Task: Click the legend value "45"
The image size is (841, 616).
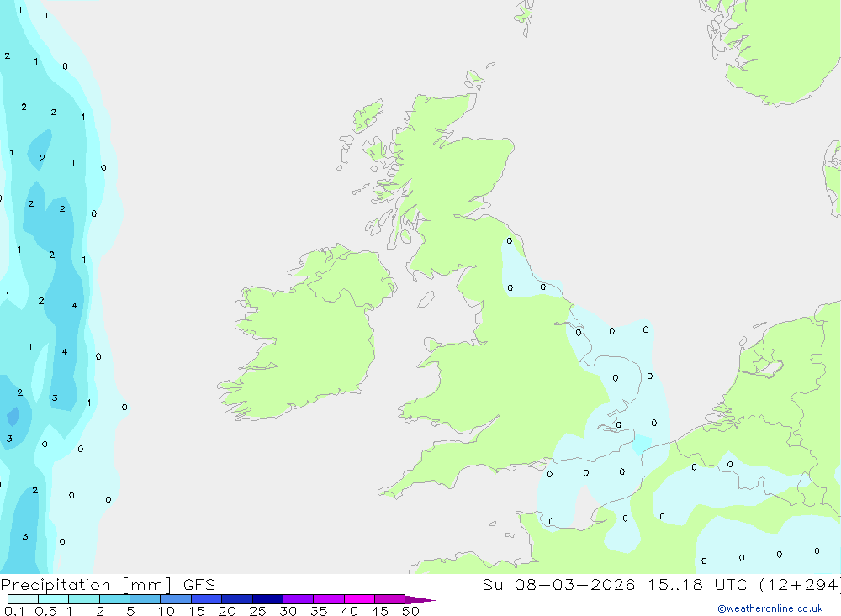Action: pos(380,611)
